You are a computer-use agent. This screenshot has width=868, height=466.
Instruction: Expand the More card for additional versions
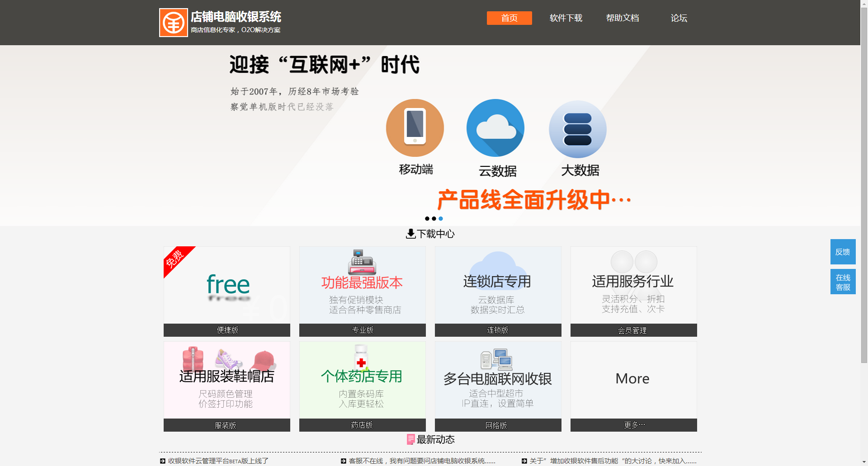click(x=632, y=379)
